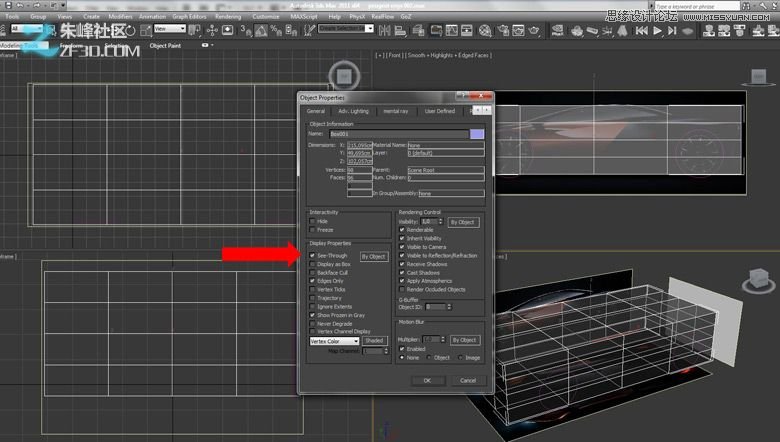Click OK in Object Properties dialog
The image size is (780, 442).
point(427,380)
